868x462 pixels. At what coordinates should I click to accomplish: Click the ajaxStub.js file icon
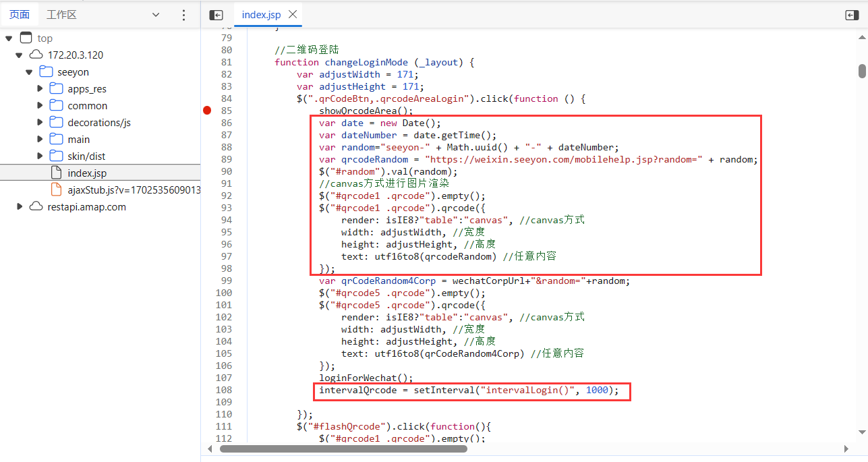[x=57, y=190]
